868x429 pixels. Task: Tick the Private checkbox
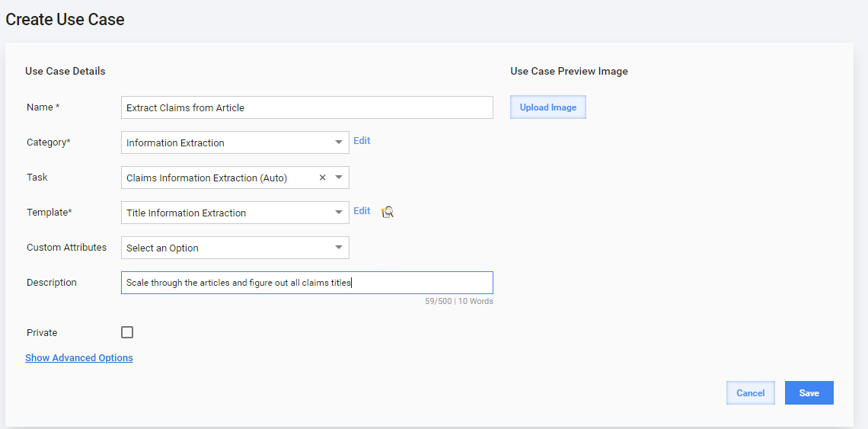click(127, 332)
